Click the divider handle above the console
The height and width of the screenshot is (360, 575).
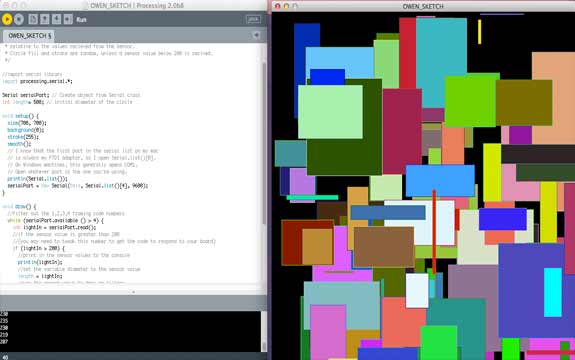tap(133, 292)
